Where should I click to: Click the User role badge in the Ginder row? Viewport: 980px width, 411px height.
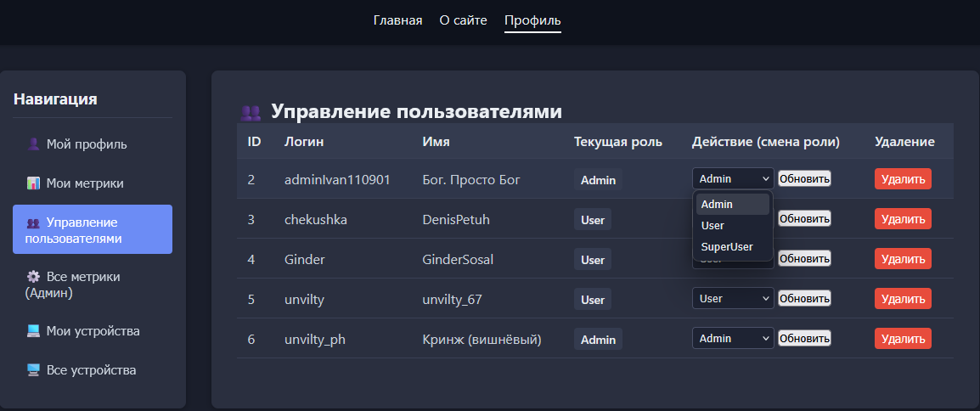[593, 260]
